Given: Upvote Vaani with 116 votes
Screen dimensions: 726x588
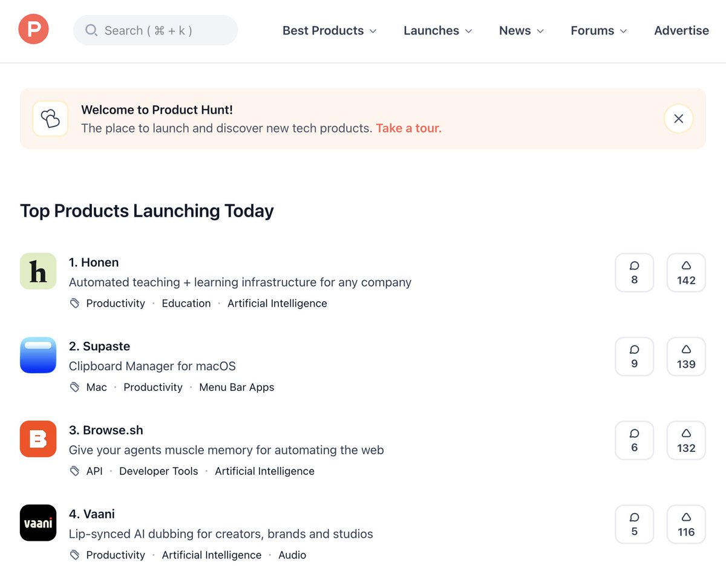Looking at the screenshot, I should click(686, 524).
